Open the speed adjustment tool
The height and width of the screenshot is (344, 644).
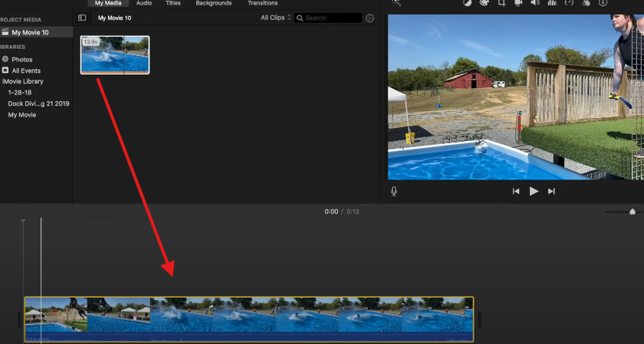[x=569, y=2]
